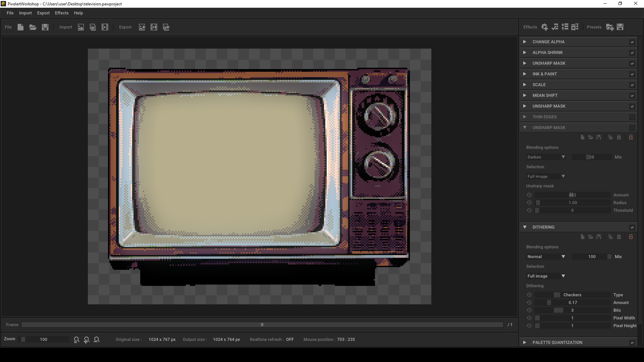Expand the SCALE effect
644x362 pixels.
click(x=525, y=85)
